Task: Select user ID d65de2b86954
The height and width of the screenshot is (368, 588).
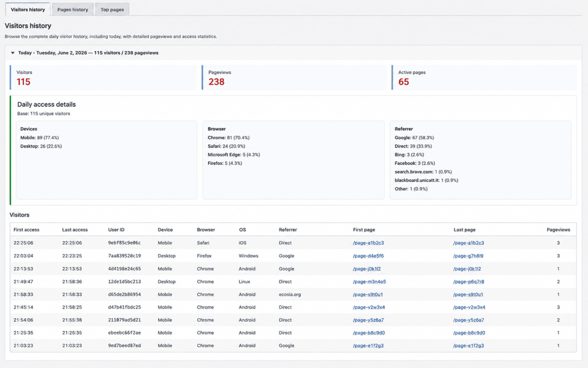Action: click(124, 294)
